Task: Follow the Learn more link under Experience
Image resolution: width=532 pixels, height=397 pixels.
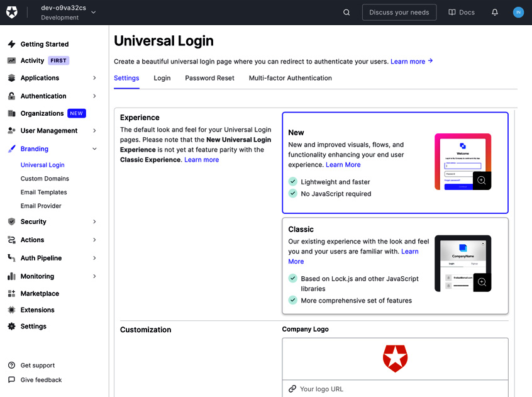Action: point(201,159)
